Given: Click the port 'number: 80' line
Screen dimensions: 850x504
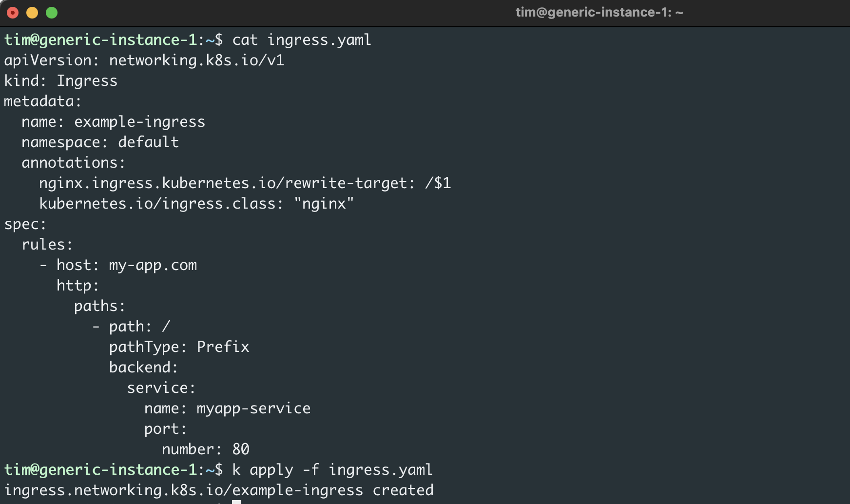Looking at the screenshot, I should (x=207, y=449).
